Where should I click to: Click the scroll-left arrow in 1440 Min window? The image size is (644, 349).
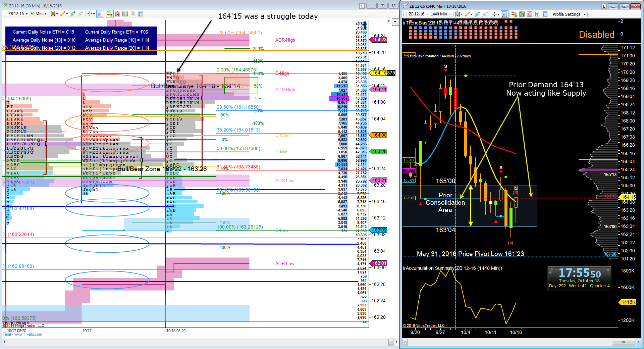(x=405, y=342)
